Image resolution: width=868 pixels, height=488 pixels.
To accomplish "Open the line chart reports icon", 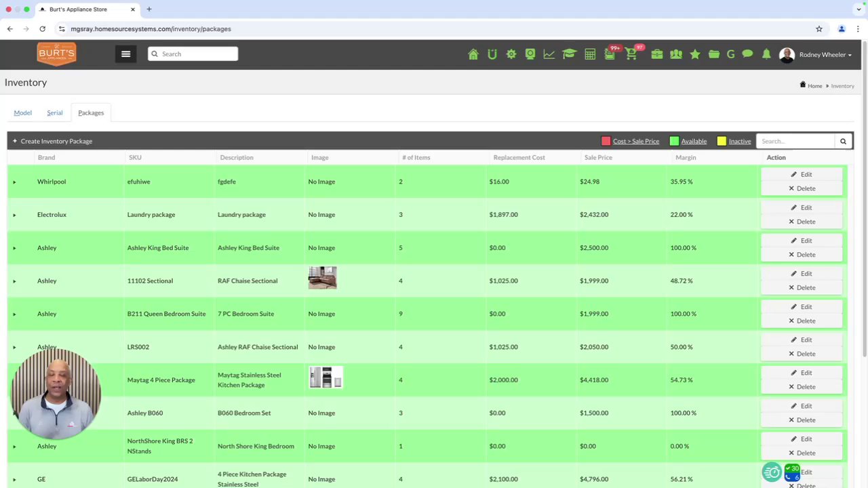I will click(x=549, y=54).
